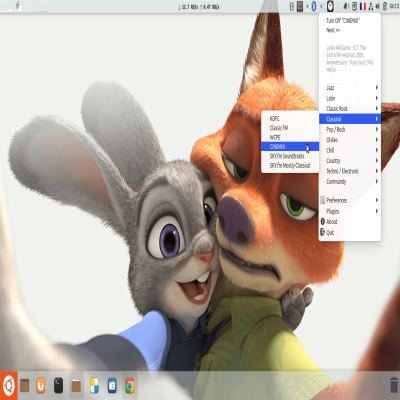The width and height of the screenshot is (400, 400).
Task: Open Google Chrome from the dock
Action: pyautogui.click(x=129, y=385)
